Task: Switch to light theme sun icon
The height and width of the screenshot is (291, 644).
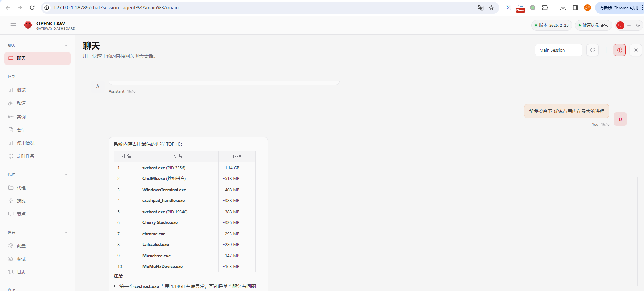Action: coord(629,25)
